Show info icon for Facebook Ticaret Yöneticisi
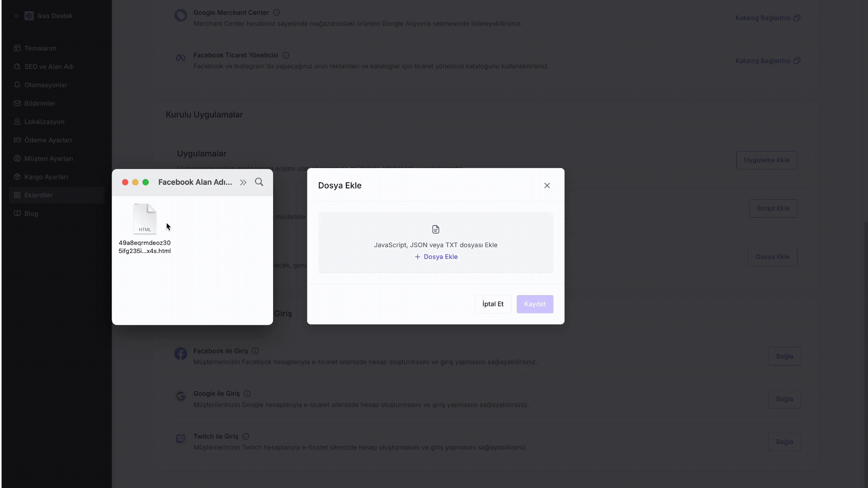This screenshot has width=868, height=488. 286,55
